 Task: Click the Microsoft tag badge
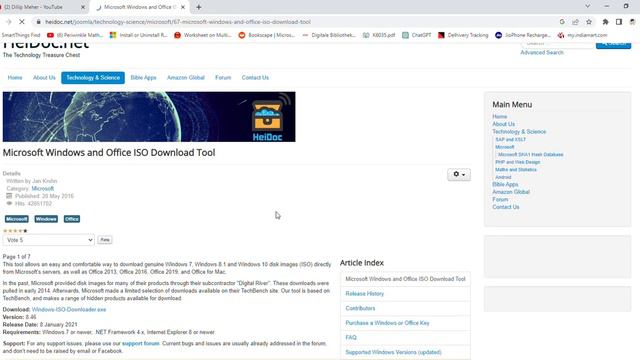[17, 219]
